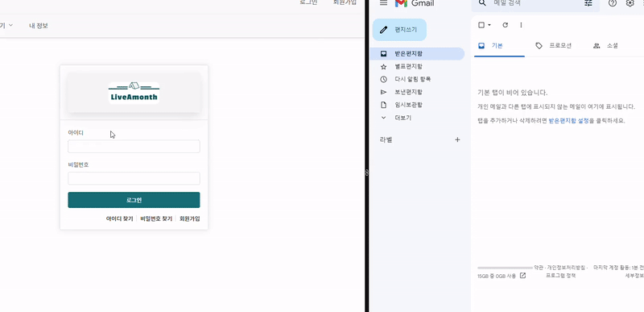Focus the 아이디 input field
This screenshot has height=312, width=644.
(x=134, y=147)
